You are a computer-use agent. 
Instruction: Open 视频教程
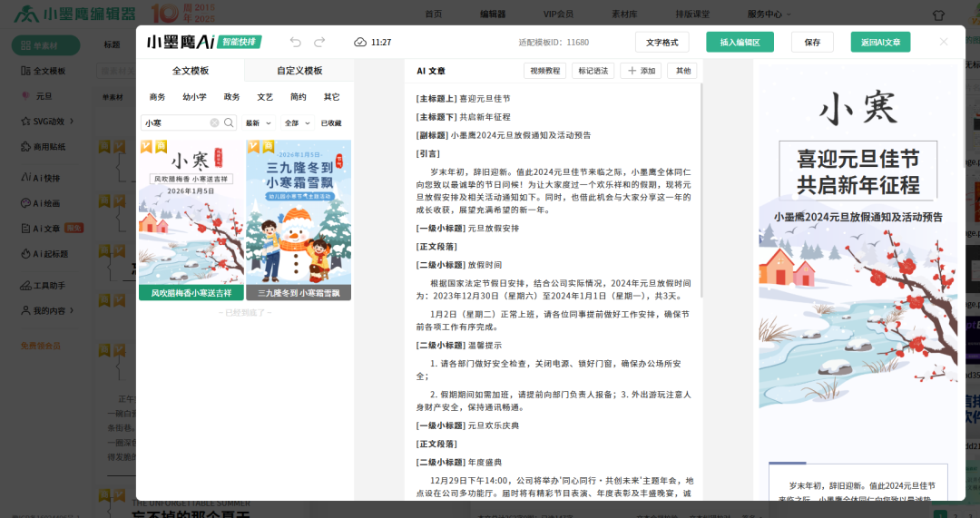pos(545,71)
